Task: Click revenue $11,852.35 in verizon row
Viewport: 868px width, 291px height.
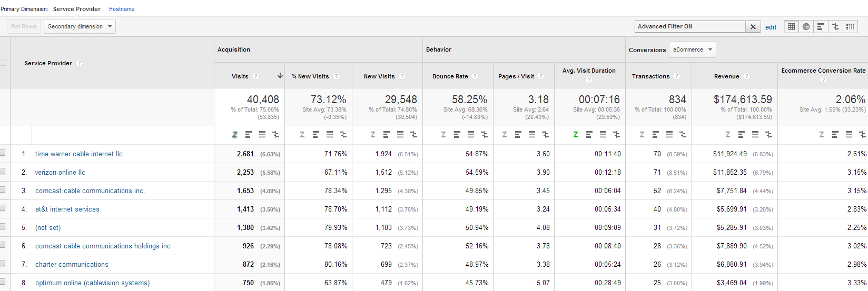Action: [x=730, y=173]
